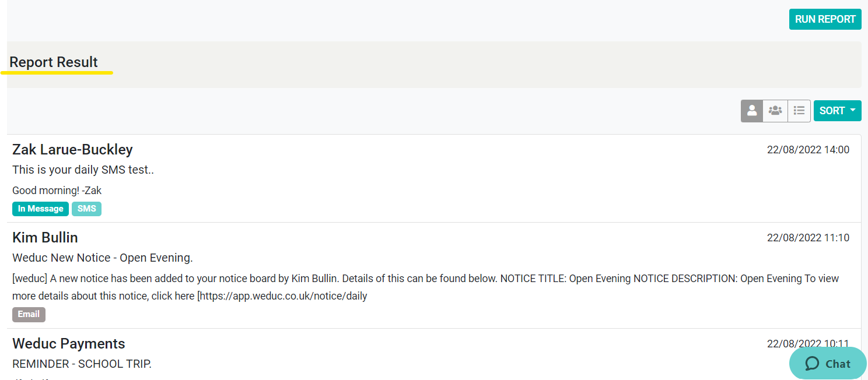868x380 pixels.
Task: Open the SORT dropdown
Action: point(832,111)
